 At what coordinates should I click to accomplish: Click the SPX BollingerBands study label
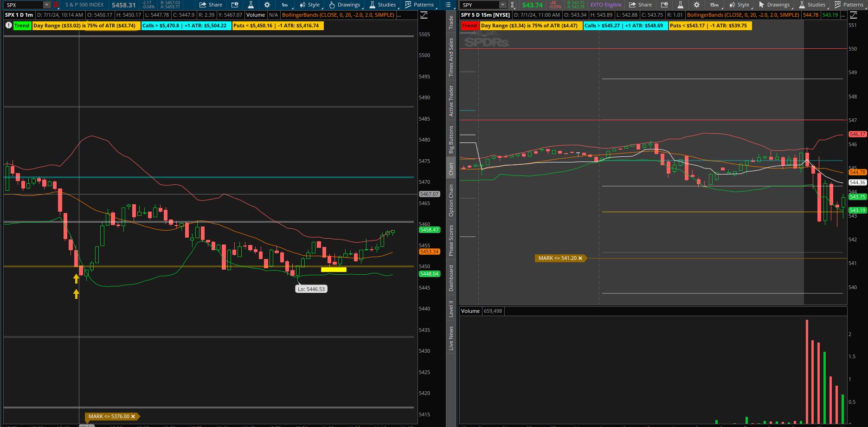(338, 15)
